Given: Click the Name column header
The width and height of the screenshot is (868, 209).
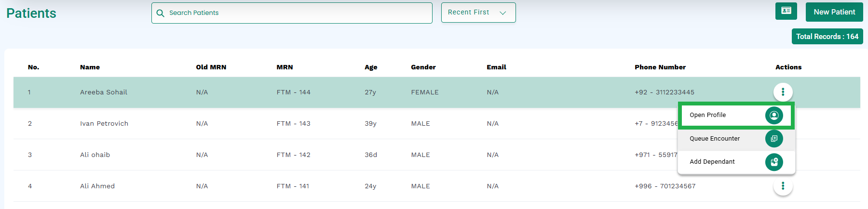Looking at the screenshot, I should pyautogui.click(x=90, y=67).
